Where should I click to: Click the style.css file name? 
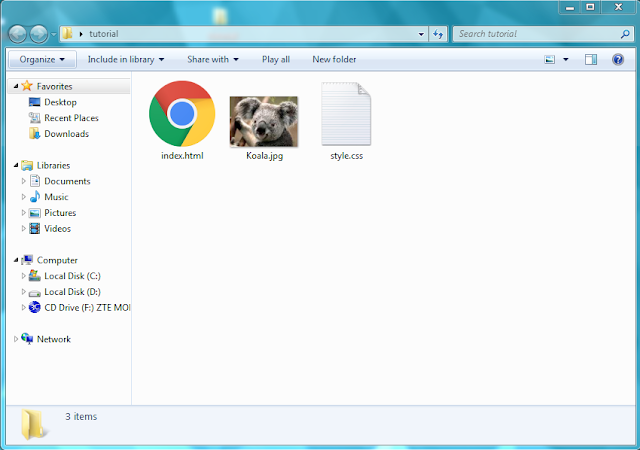[x=347, y=156]
